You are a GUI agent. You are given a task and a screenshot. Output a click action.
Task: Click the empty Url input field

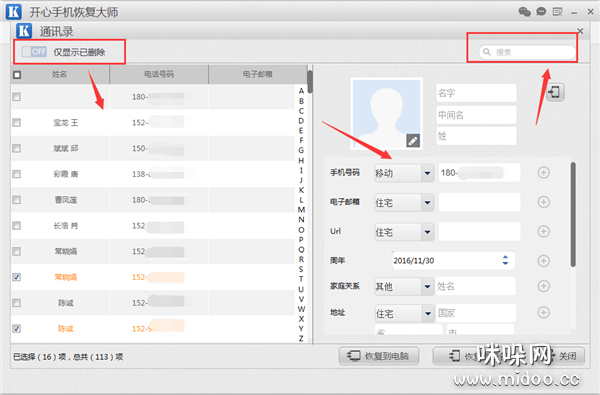pos(479,232)
